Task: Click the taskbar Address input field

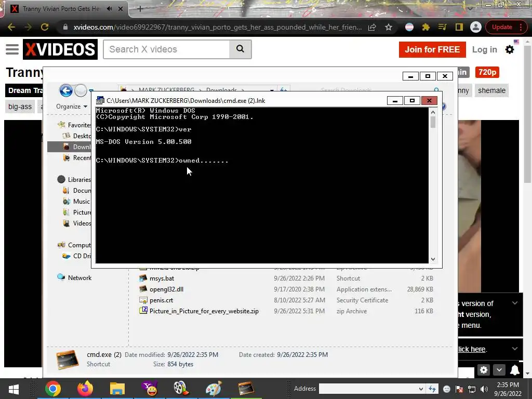Action: pyautogui.click(x=368, y=389)
